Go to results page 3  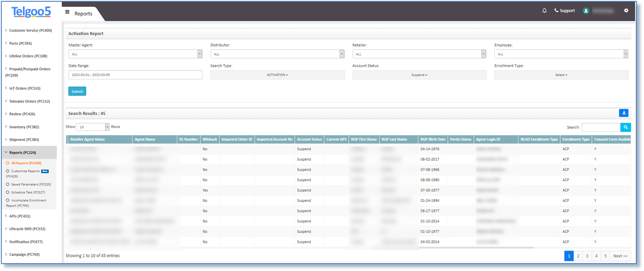(587, 256)
